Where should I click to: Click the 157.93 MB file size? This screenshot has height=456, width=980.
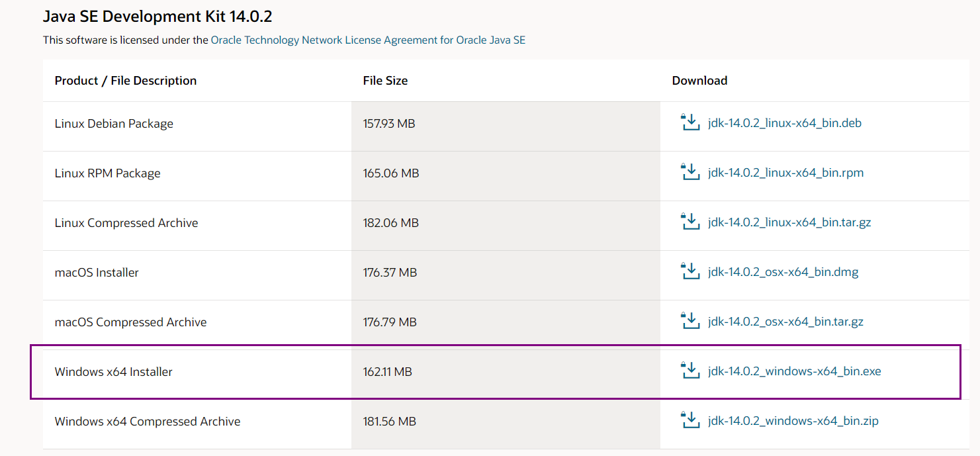coord(389,124)
